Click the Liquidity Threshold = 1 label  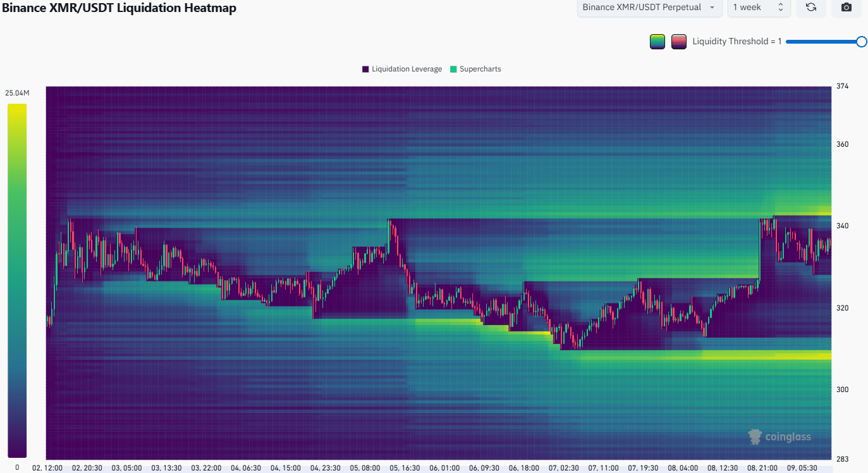(x=737, y=42)
